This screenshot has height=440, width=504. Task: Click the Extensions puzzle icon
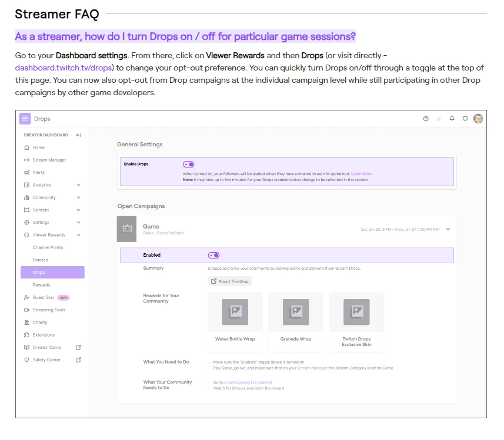pos(26,335)
